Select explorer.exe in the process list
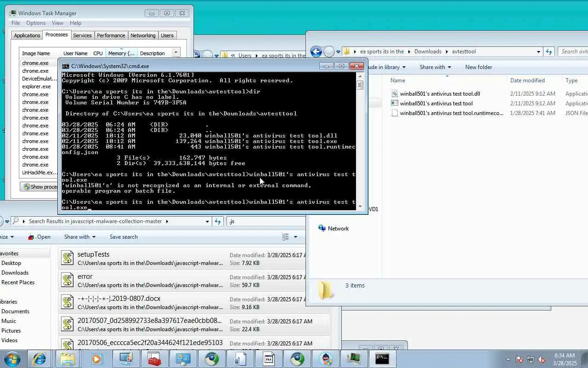This screenshot has width=588, height=368. pos(37,86)
